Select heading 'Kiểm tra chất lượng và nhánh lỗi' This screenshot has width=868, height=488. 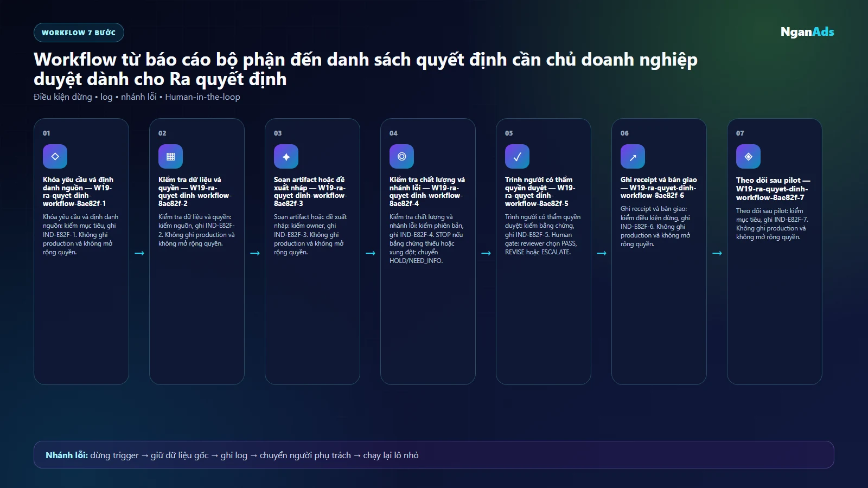coord(427,191)
